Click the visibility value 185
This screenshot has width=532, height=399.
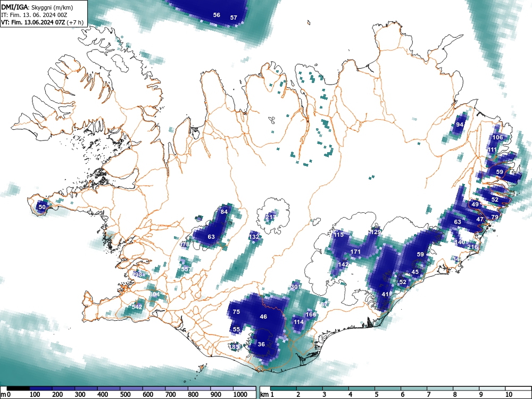[235, 347]
